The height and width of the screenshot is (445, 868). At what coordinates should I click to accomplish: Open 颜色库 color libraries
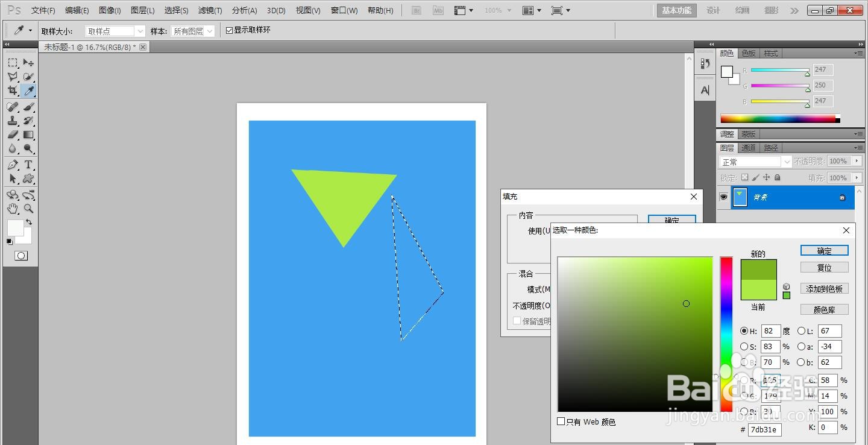825,310
